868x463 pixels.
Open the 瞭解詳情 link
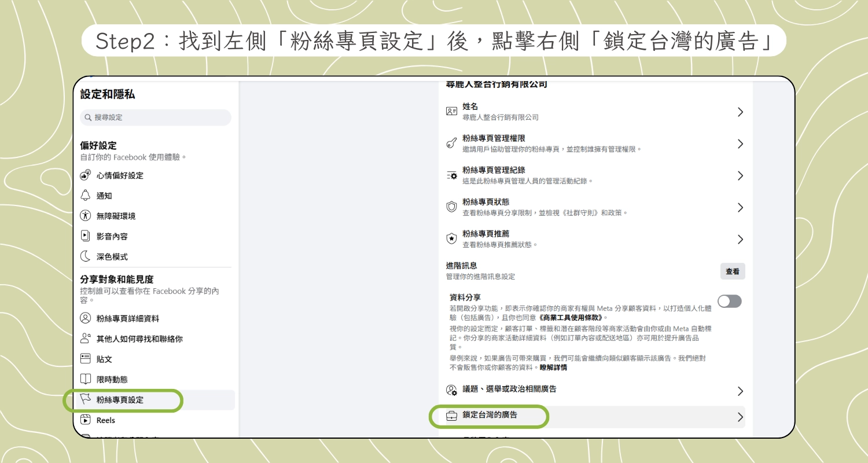tap(553, 368)
